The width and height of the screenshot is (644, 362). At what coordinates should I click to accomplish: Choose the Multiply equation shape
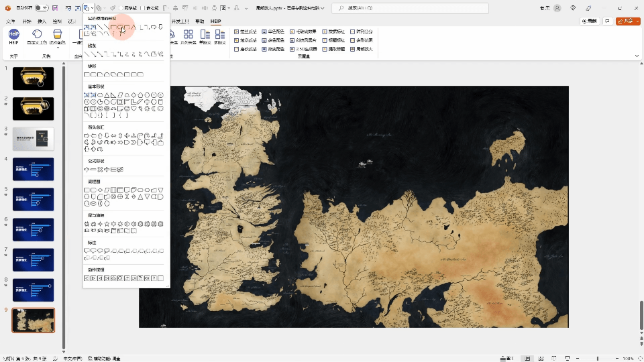pos(100,169)
